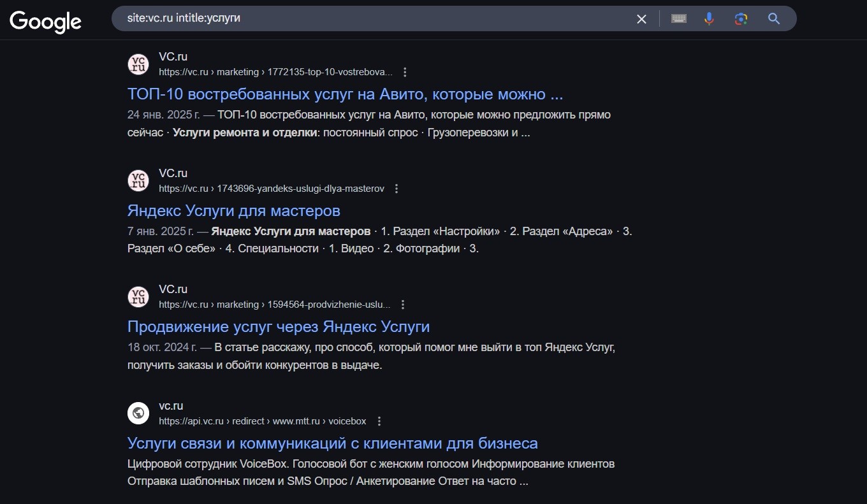
Task: Open the on-screen keyboard input tool
Action: click(678, 19)
